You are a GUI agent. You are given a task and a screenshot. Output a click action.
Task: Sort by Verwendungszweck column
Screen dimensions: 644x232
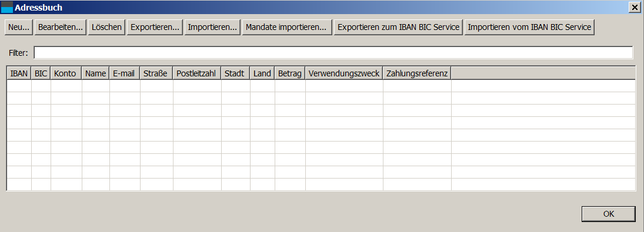[x=344, y=73]
